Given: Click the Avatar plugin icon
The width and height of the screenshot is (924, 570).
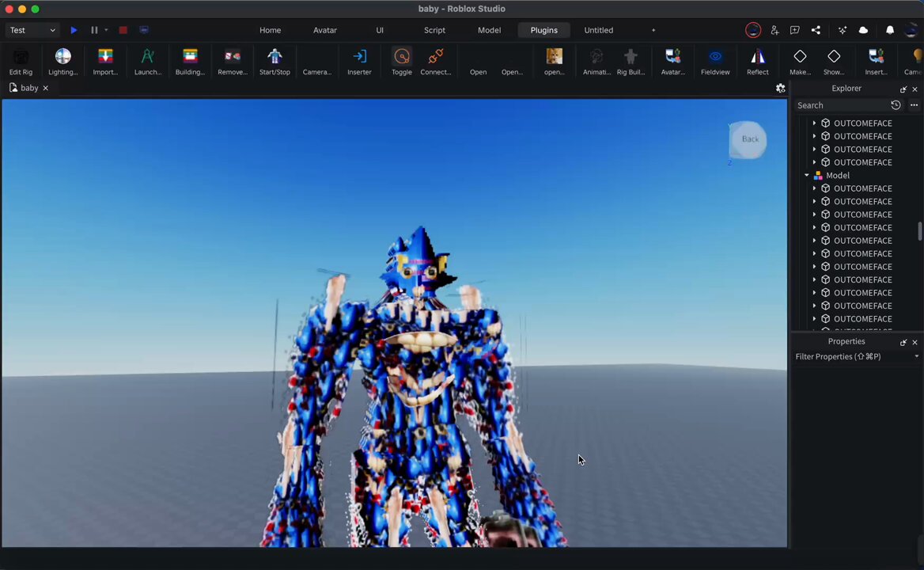Looking at the screenshot, I should coord(673,62).
